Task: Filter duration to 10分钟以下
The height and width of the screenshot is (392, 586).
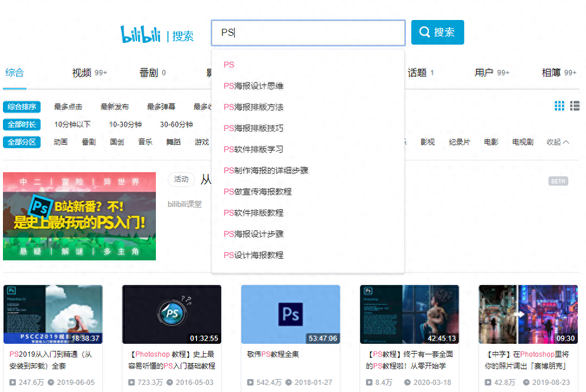Action: pos(72,125)
